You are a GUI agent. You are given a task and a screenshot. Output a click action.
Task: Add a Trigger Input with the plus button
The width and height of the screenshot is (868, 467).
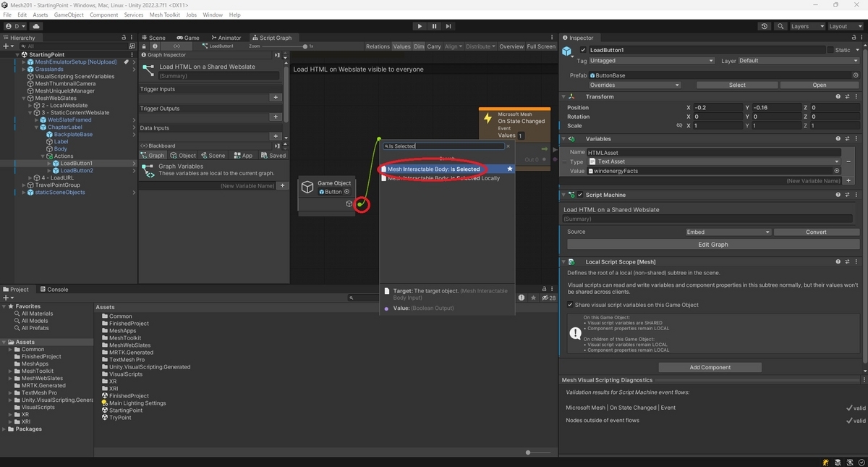(x=275, y=97)
